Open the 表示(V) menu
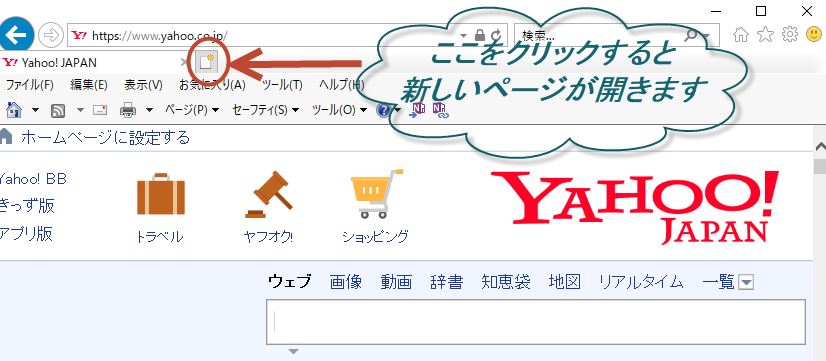 click(x=143, y=84)
